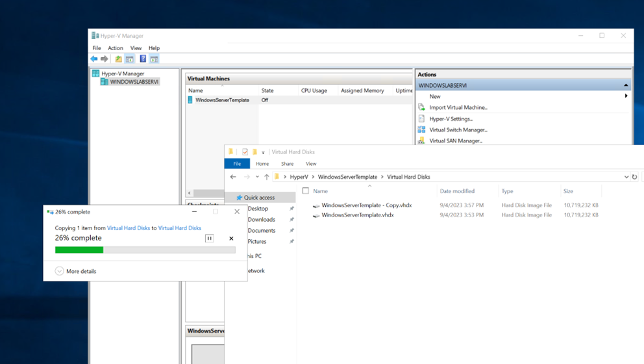Tick the select-all checkbox beside Name column
Viewport: 644px width, 364px height.
click(x=306, y=191)
